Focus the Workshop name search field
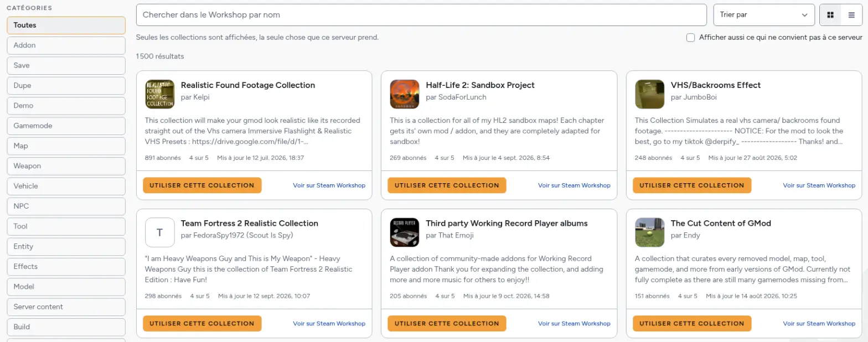This screenshot has width=868, height=342. pos(421,15)
